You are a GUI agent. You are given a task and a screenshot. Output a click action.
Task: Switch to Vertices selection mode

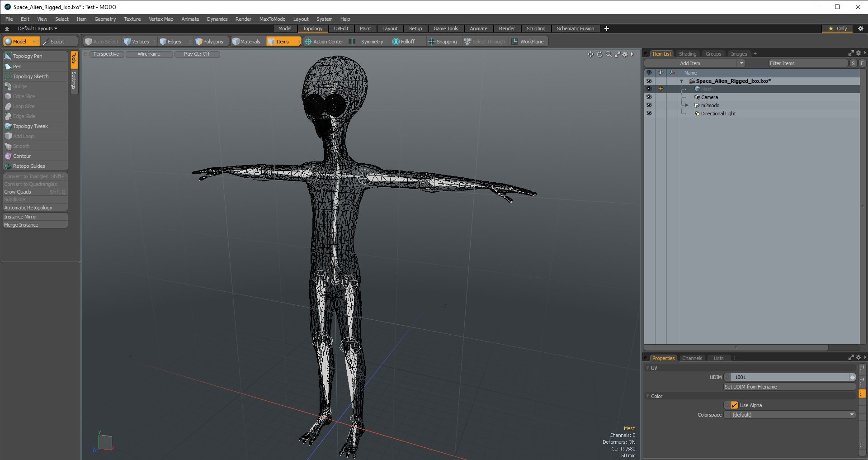pyautogui.click(x=139, y=42)
